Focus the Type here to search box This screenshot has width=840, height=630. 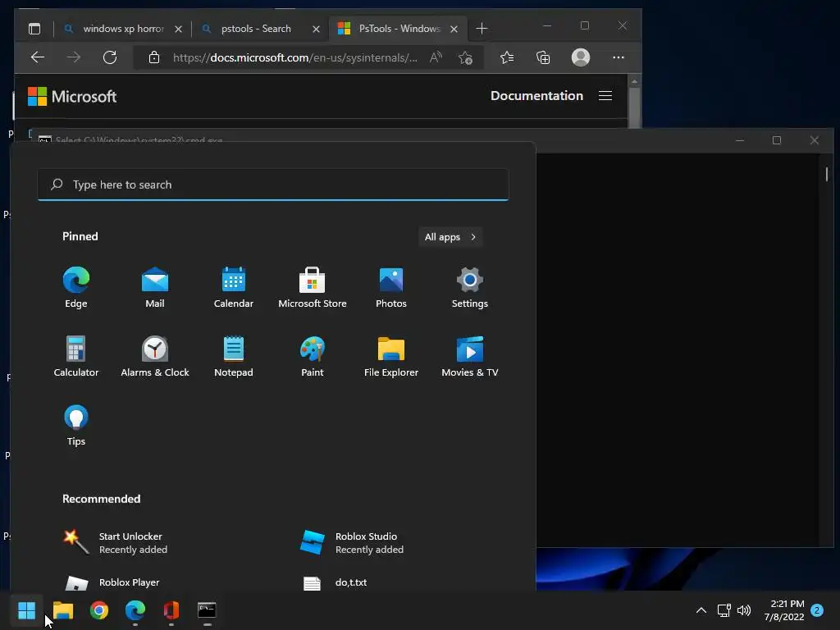click(x=272, y=185)
